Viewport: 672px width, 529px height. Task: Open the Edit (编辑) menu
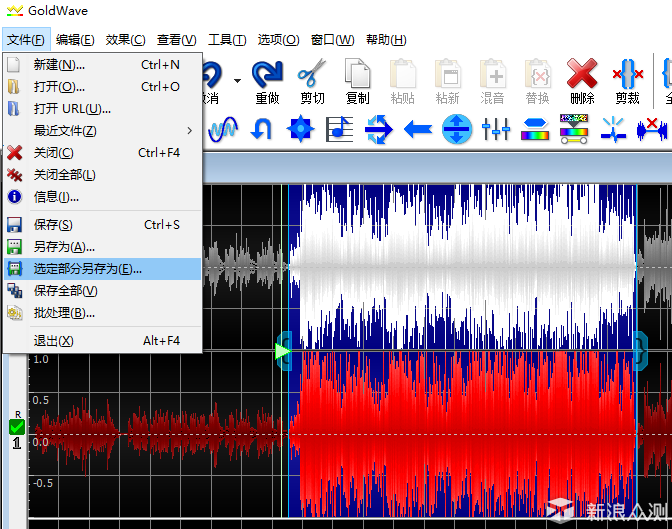(x=75, y=40)
